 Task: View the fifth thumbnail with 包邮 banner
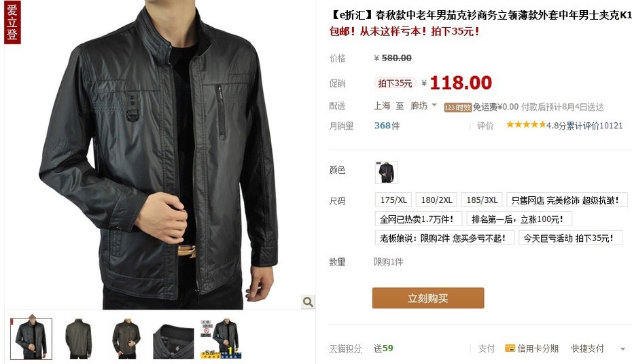coord(221,339)
